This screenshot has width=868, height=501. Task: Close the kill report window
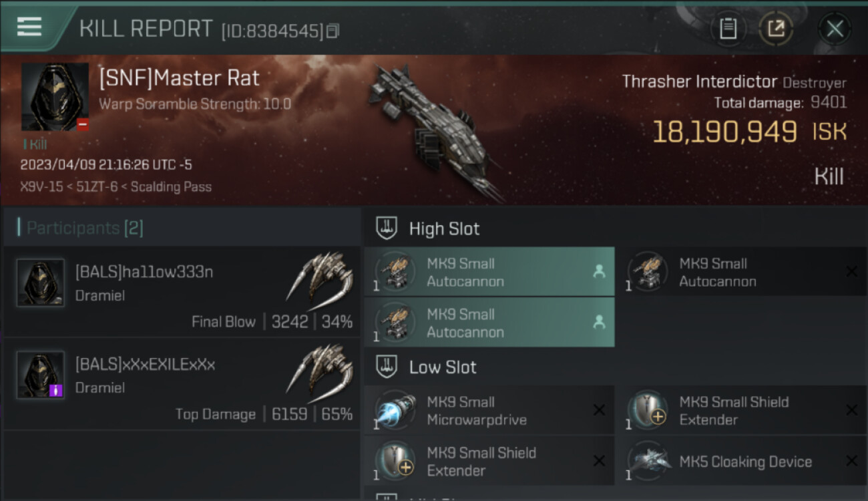835,29
